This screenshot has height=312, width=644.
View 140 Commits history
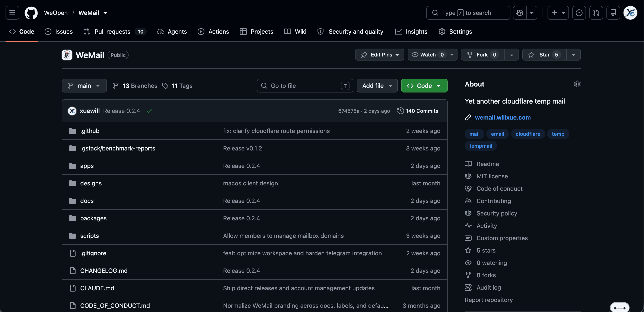tap(418, 111)
